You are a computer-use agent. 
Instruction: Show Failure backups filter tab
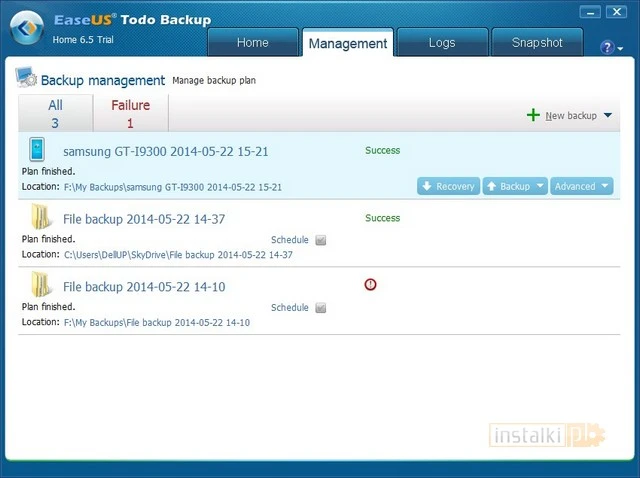click(131, 113)
